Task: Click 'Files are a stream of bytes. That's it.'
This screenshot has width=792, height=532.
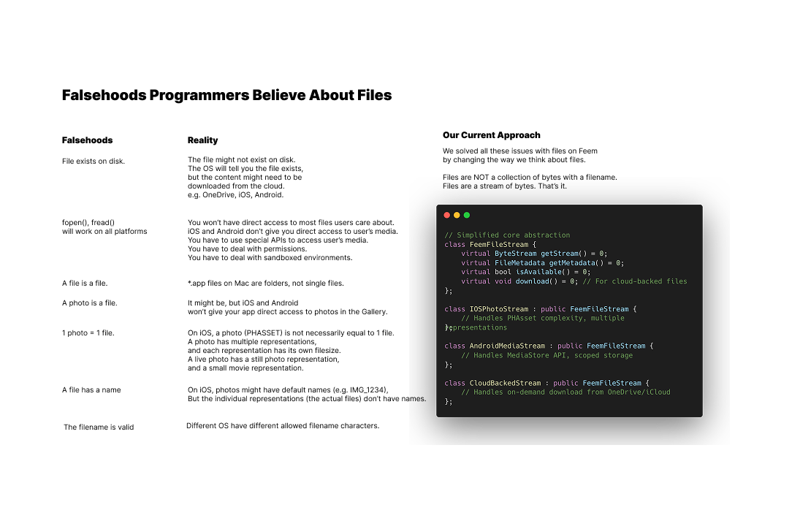Action: [x=505, y=186]
